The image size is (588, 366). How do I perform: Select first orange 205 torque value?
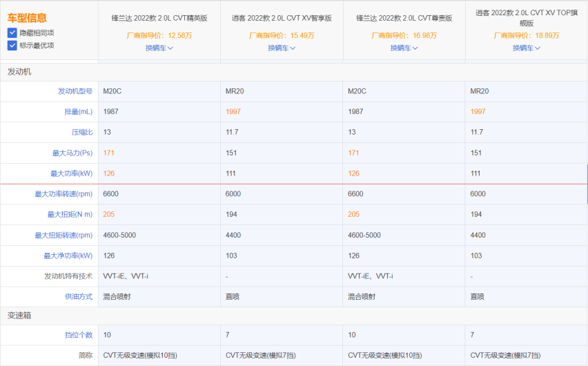pos(109,214)
